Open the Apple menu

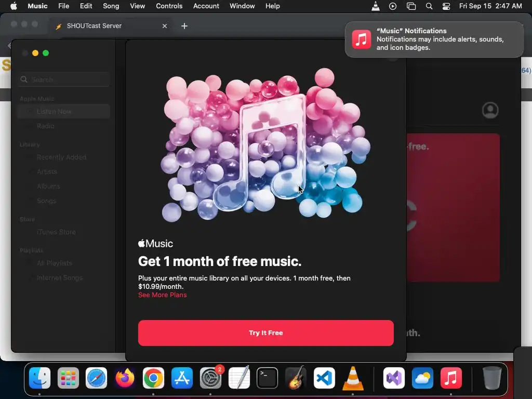point(14,6)
